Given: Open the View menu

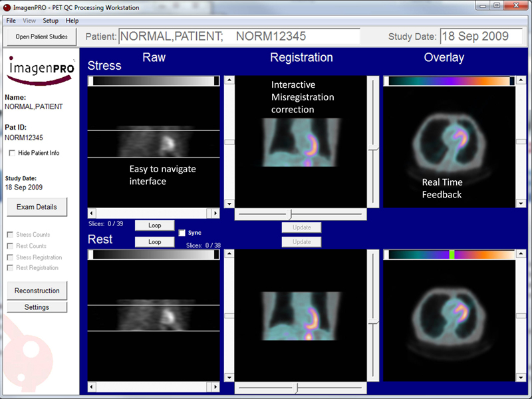Looking at the screenshot, I should click(29, 21).
